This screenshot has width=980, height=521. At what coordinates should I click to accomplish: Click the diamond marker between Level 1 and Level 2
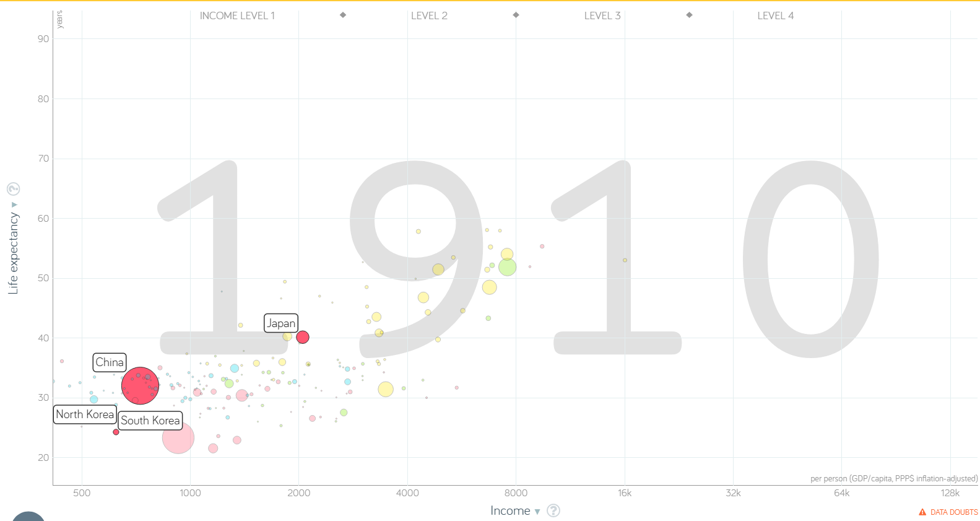pos(343,15)
